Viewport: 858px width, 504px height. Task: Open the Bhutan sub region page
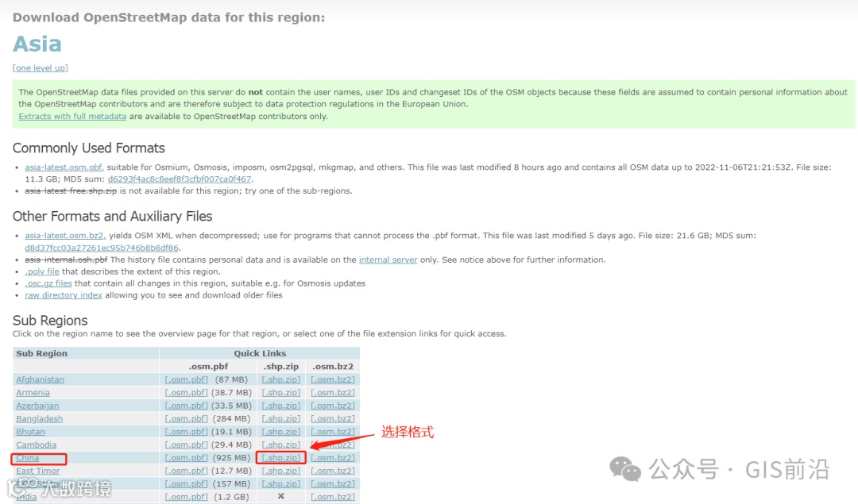(x=31, y=432)
